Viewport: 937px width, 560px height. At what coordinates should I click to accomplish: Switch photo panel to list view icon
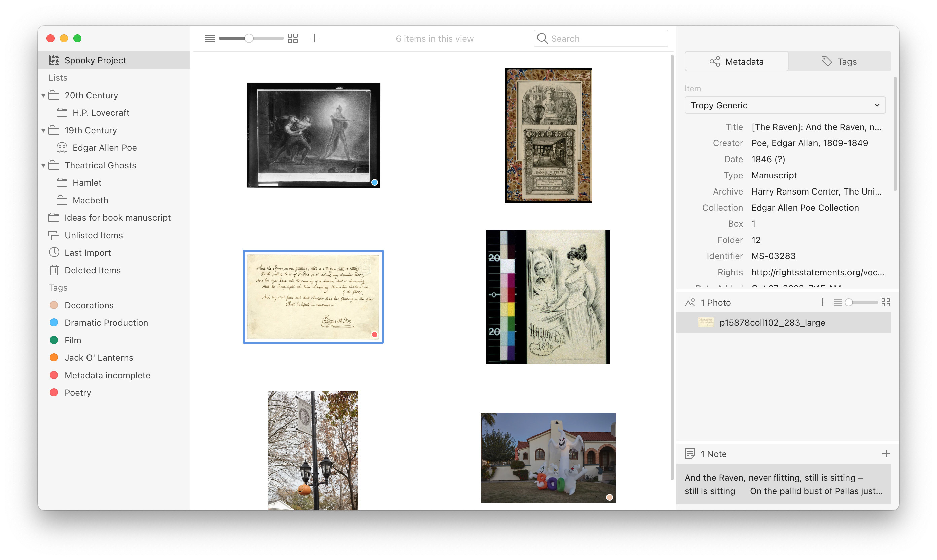pos(837,302)
